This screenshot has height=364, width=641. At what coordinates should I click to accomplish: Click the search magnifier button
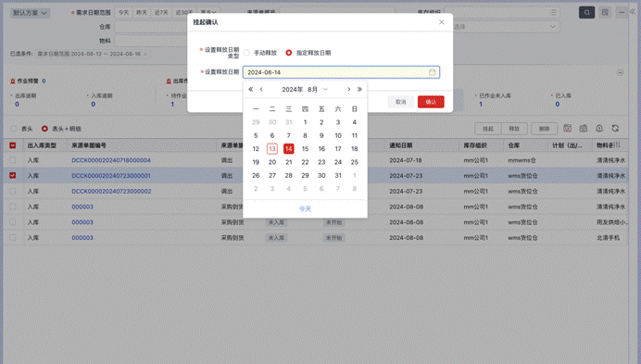click(x=586, y=12)
